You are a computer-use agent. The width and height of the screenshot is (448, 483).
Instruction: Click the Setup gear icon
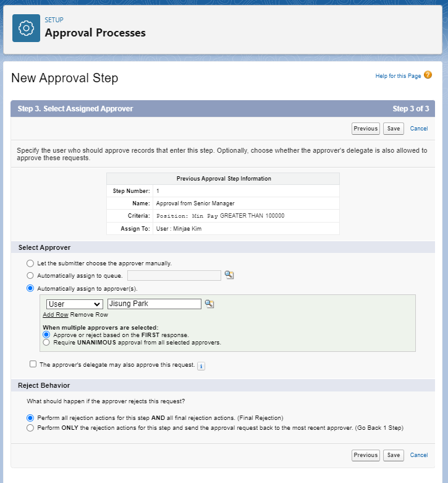[26, 28]
